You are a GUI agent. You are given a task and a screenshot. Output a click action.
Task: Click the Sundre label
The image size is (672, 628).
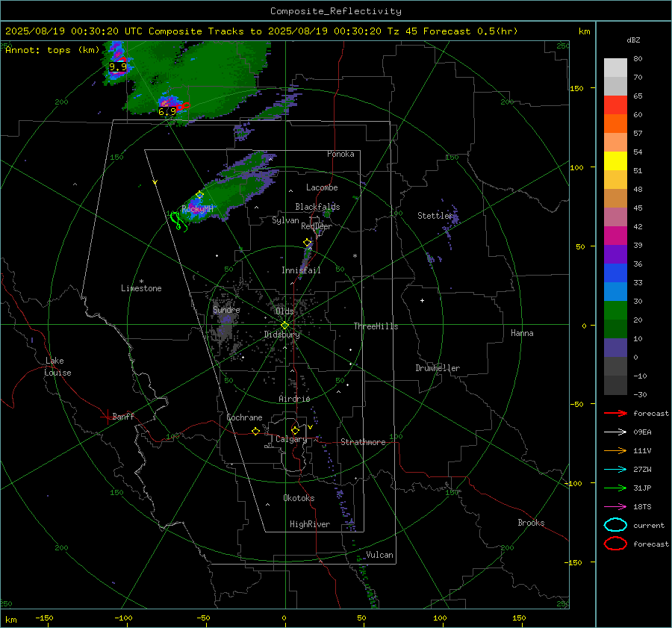pyautogui.click(x=226, y=310)
